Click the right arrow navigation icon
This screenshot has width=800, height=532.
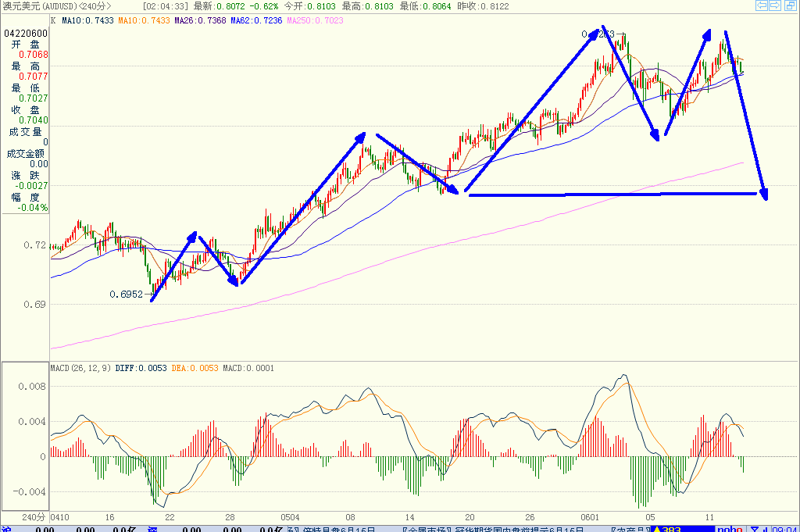774,5
